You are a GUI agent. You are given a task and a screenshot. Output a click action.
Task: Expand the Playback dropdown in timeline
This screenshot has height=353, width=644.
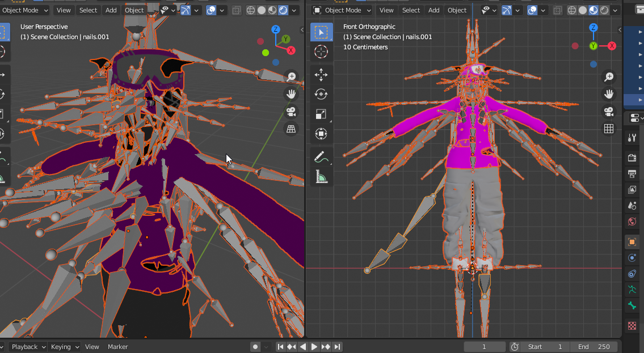tap(28, 347)
